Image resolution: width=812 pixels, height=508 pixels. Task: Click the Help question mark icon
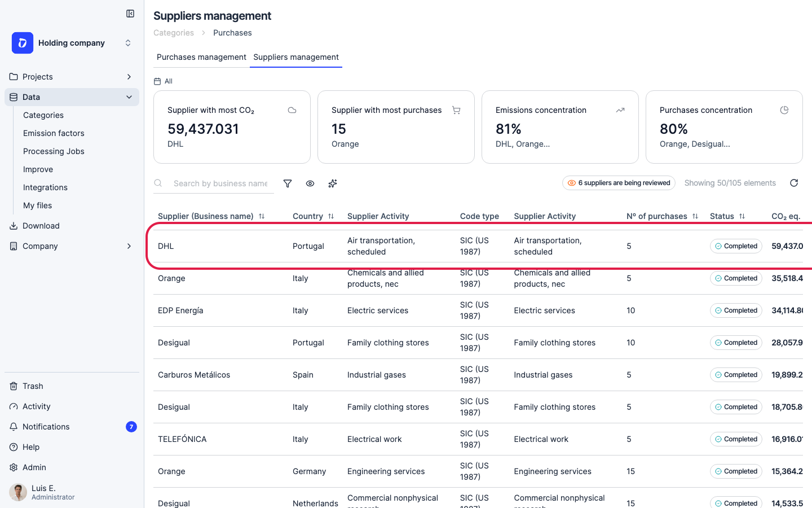[x=14, y=447]
